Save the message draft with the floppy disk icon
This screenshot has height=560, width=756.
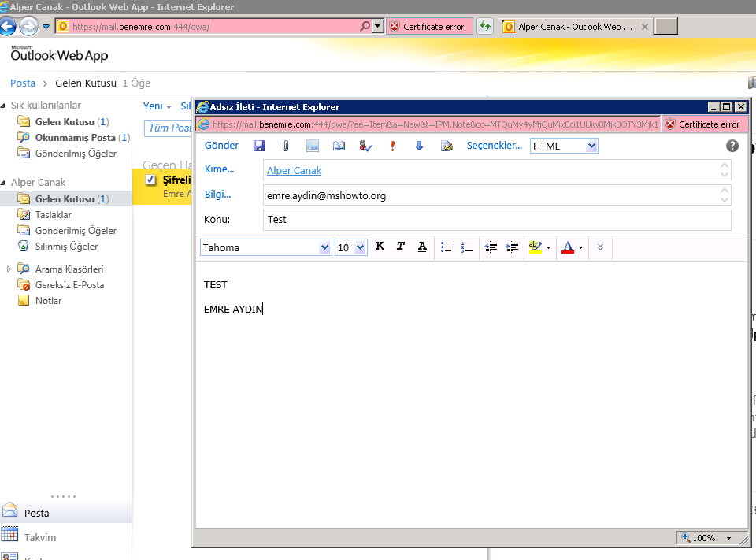pyautogui.click(x=259, y=146)
